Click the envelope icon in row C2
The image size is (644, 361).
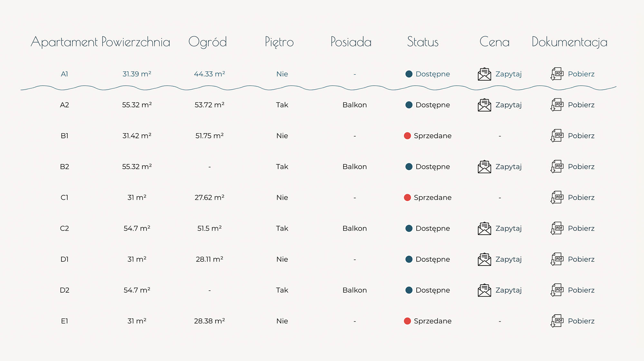click(484, 229)
